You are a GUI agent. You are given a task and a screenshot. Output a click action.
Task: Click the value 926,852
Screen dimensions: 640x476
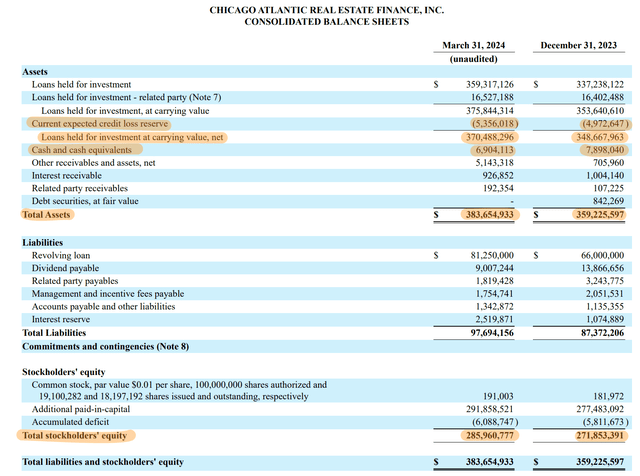point(498,176)
